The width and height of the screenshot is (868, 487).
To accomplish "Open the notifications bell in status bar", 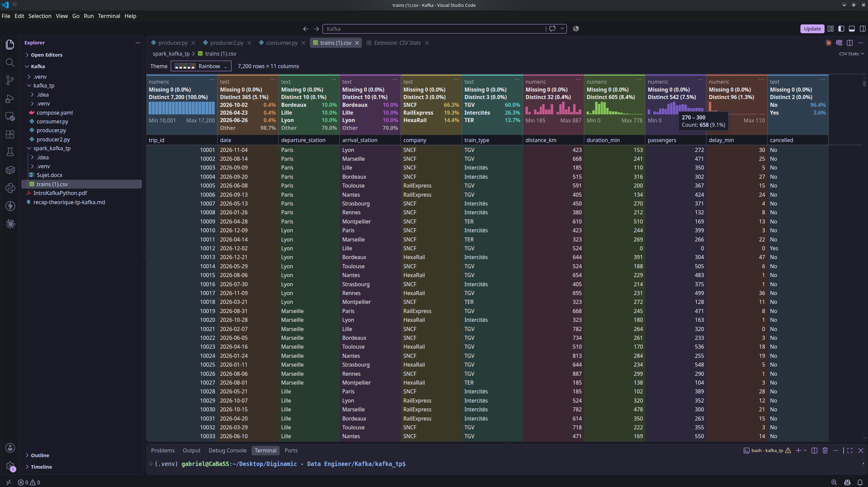I will (860, 482).
